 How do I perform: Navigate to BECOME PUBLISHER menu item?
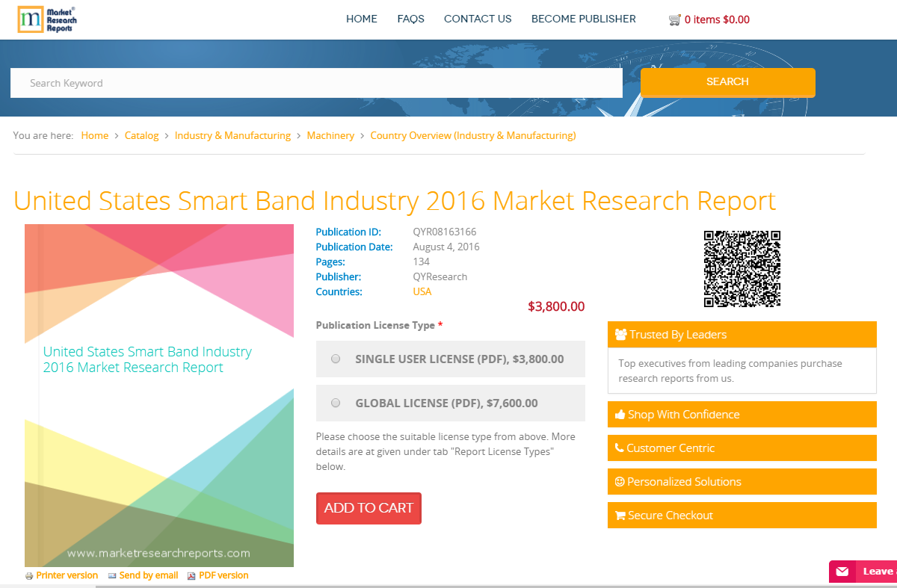pos(583,19)
